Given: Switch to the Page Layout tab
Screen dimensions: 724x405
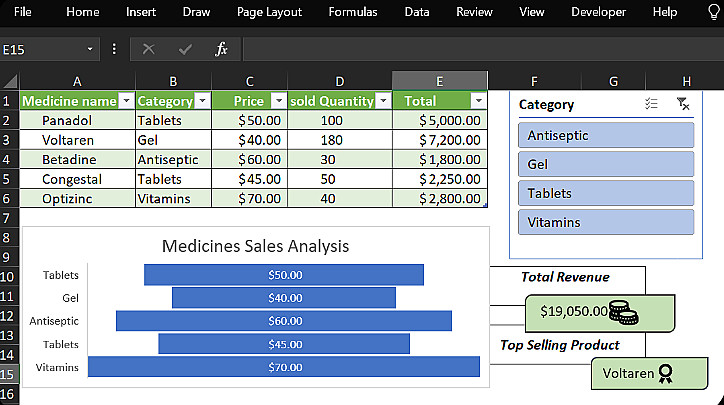Looking at the screenshot, I should pos(269,12).
